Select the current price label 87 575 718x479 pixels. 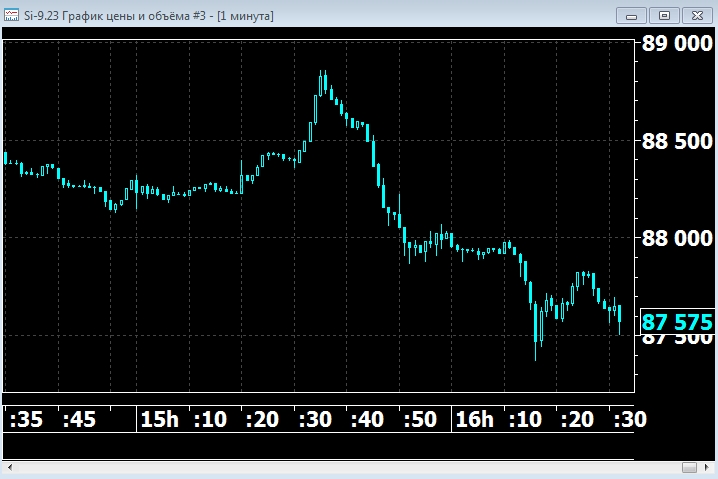[677, 323]
